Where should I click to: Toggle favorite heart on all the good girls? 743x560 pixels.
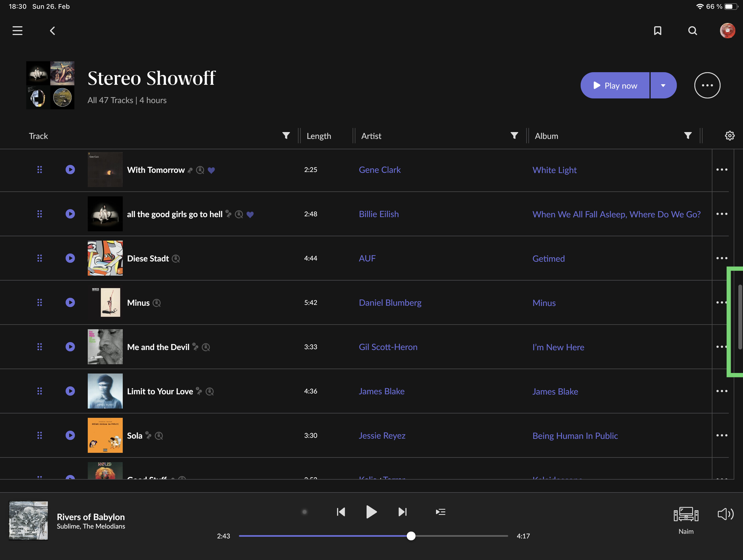click(250, 215)
